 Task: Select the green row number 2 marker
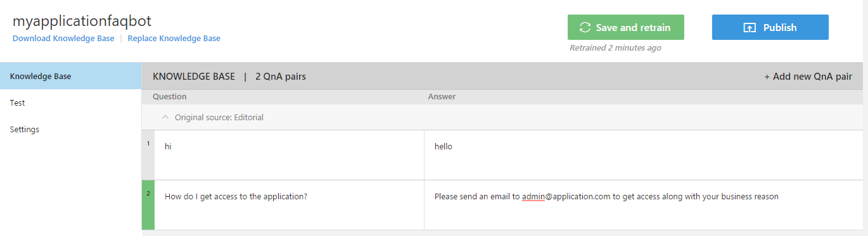click(x=148, y=205)
